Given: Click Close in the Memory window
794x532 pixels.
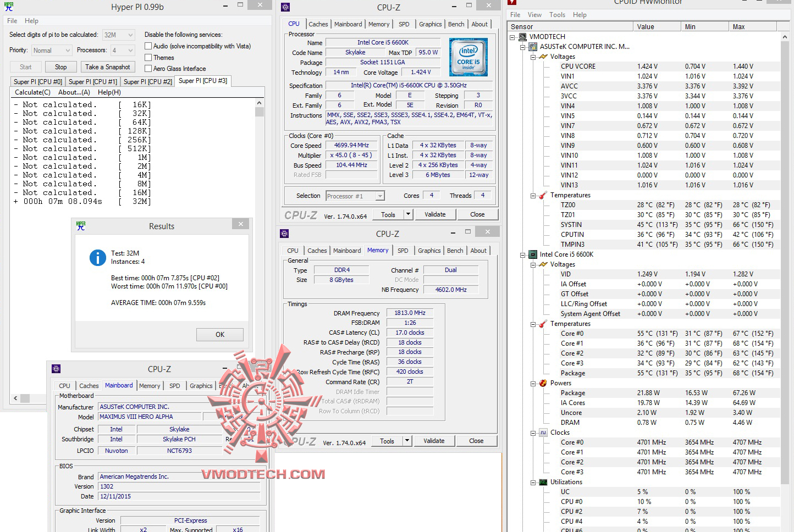Looking at the screenshot, I should point(476,441).
